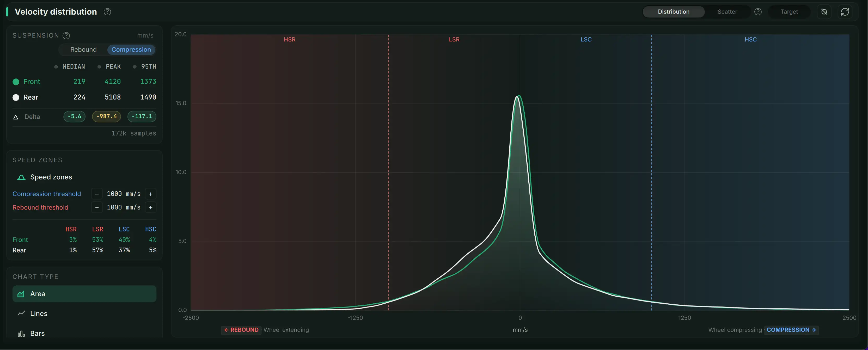Click the REBOUND arrow label below chart

point(241,330)
